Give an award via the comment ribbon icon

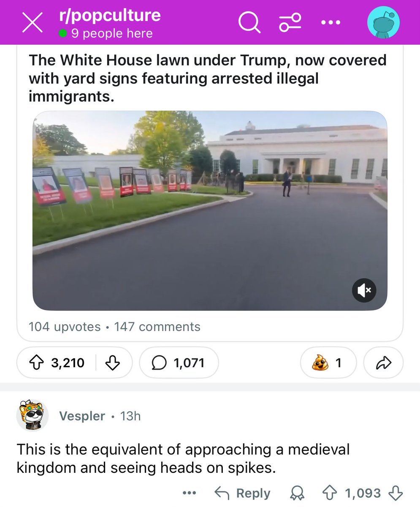(298, 493)
